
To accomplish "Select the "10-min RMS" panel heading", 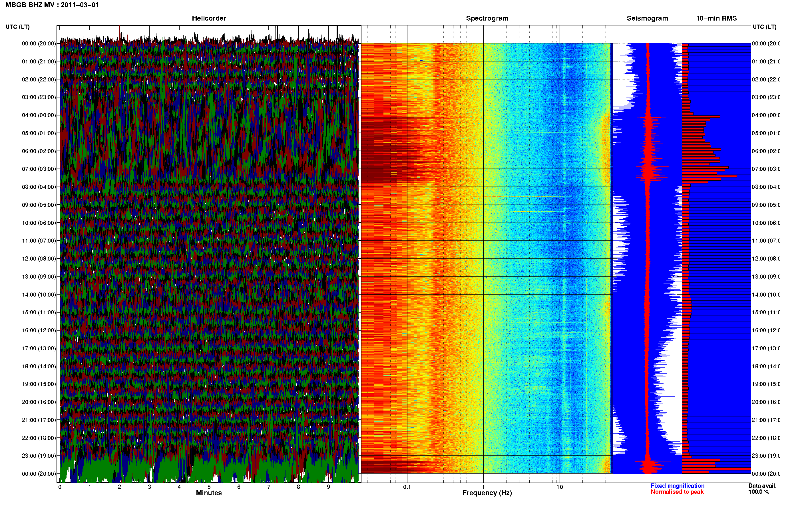I will click(716, 19).
